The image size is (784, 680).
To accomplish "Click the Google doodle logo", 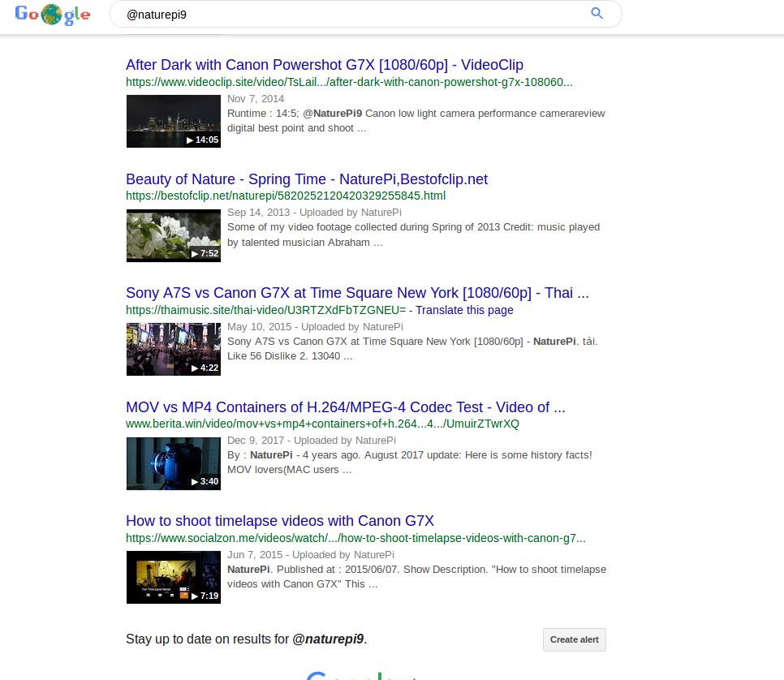I will [x=53, y=14].
